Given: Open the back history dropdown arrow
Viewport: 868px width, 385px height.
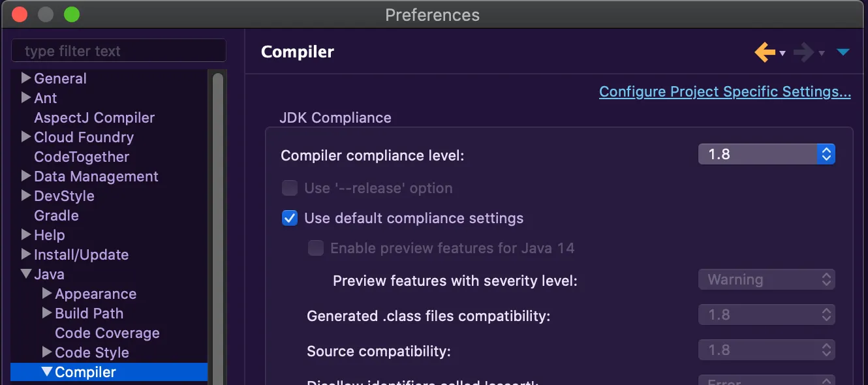Looking at the screenshot, I should [x=783, y=54].
